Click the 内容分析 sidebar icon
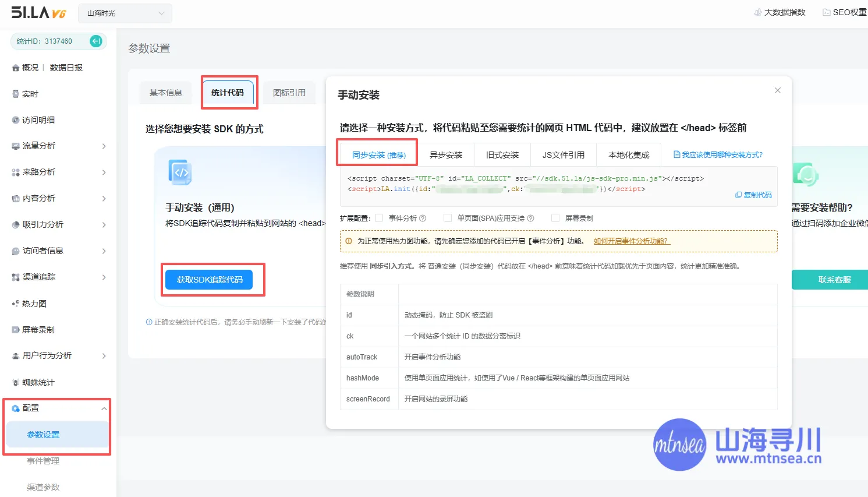Screen dimensions: 868x497 [16, 199]
